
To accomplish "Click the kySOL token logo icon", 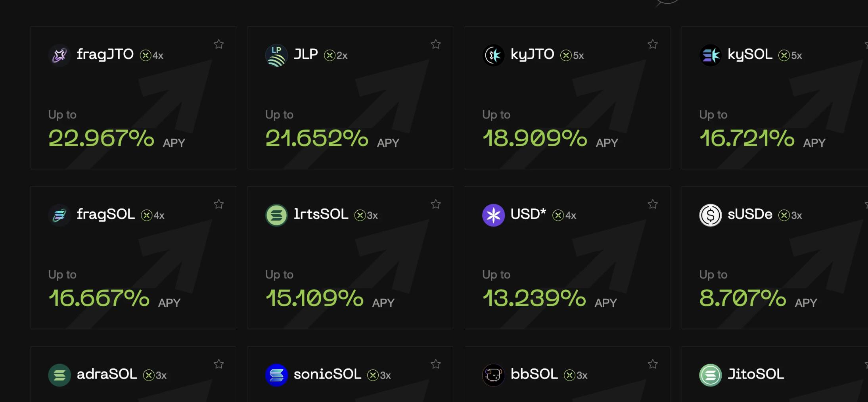I will [x=710, y=55].
